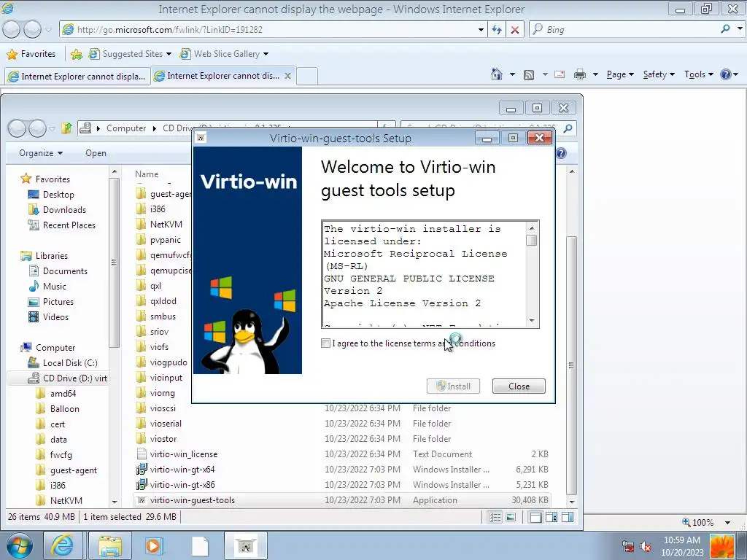The height and width of the screenshot is (560, 747).
Task: Click the Favorites star button in IE
Action: coord(31,54)
